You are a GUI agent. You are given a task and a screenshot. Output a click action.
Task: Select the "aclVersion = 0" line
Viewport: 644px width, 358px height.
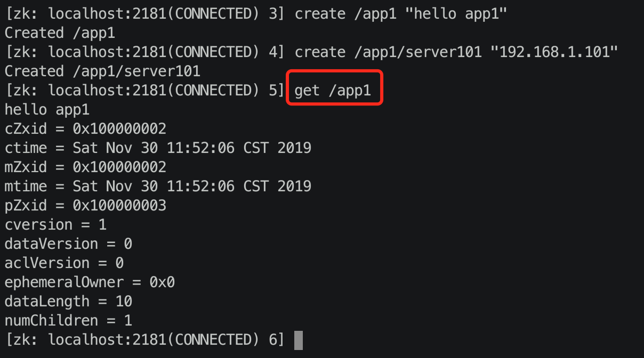pyautogui.click(x=64, y=263)
